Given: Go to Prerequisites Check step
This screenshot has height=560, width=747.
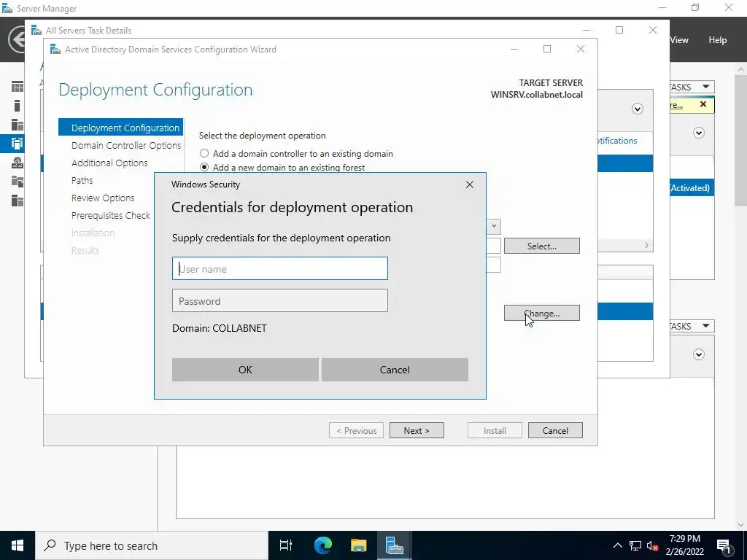Looking at the screenshot, I should (111, 215).
